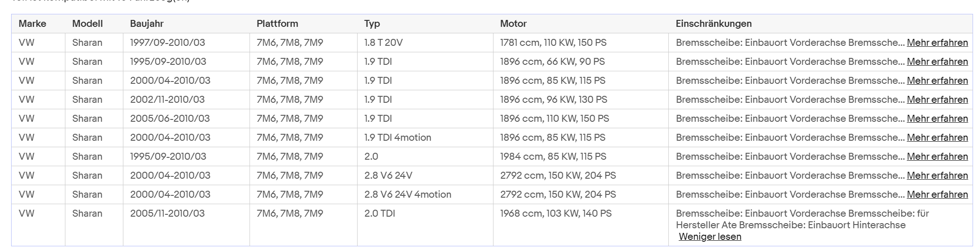
Task: Click the Einschränkungen column header
Action: [714, 24]
